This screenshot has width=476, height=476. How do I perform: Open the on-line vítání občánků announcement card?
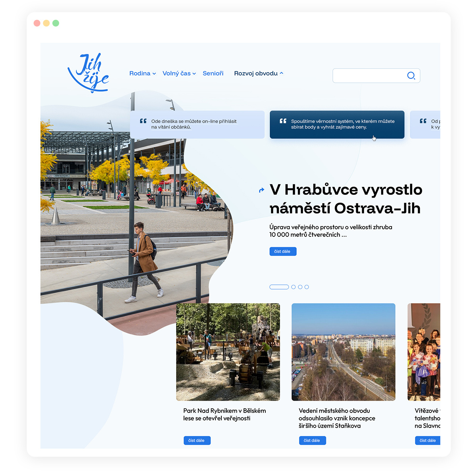pyautogui.click(x=198, y=125)
